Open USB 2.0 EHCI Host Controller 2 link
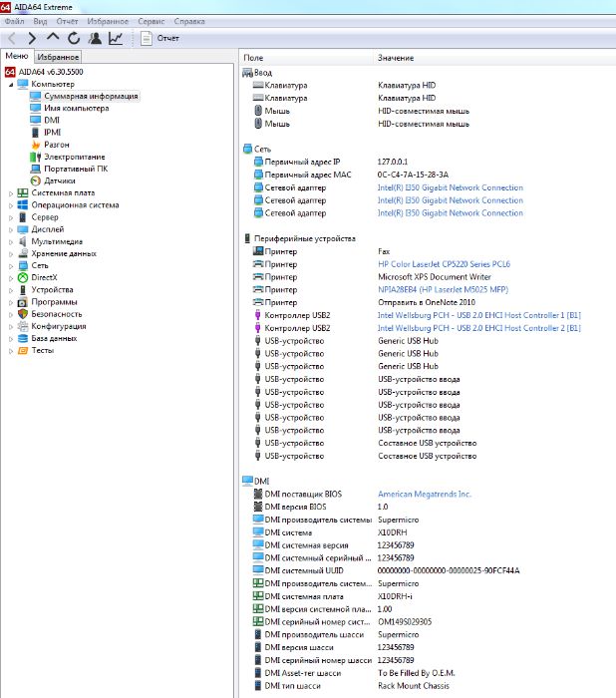616x698 pixels. pyautogui.click(x=478, y=328)
